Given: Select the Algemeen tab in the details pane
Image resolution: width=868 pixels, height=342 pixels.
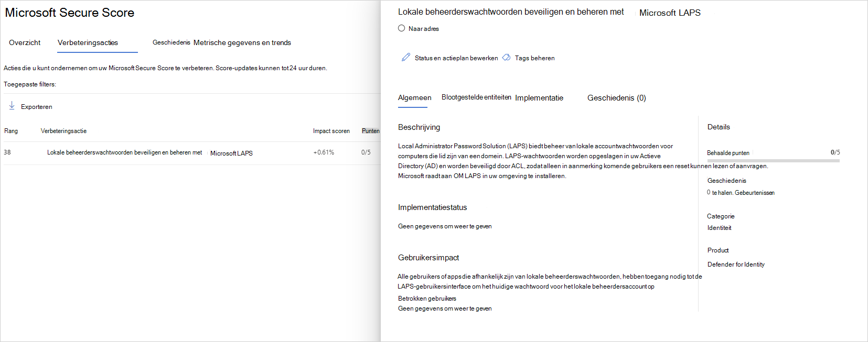Looking at the screenshot, I should pos(414,97).
